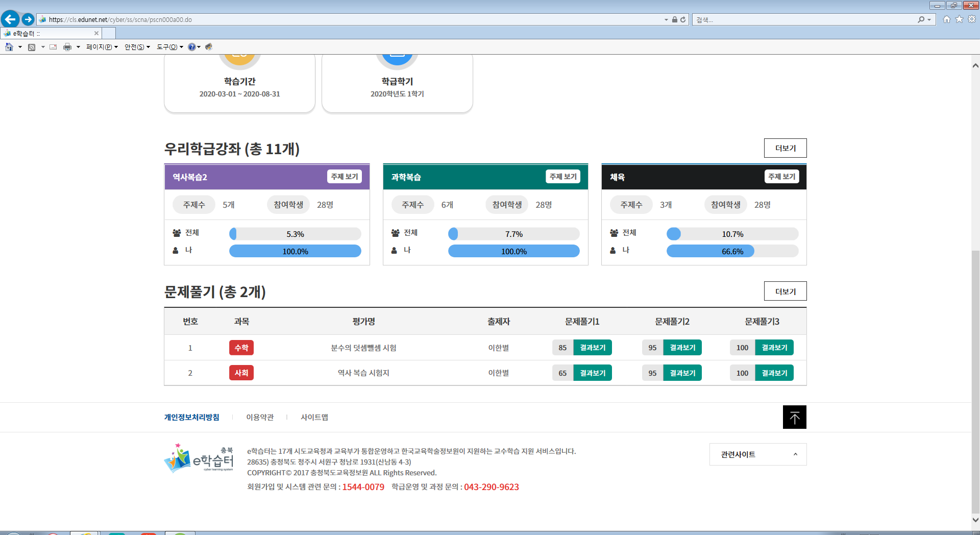Go back with the browser Back arrow

(10, 19)
